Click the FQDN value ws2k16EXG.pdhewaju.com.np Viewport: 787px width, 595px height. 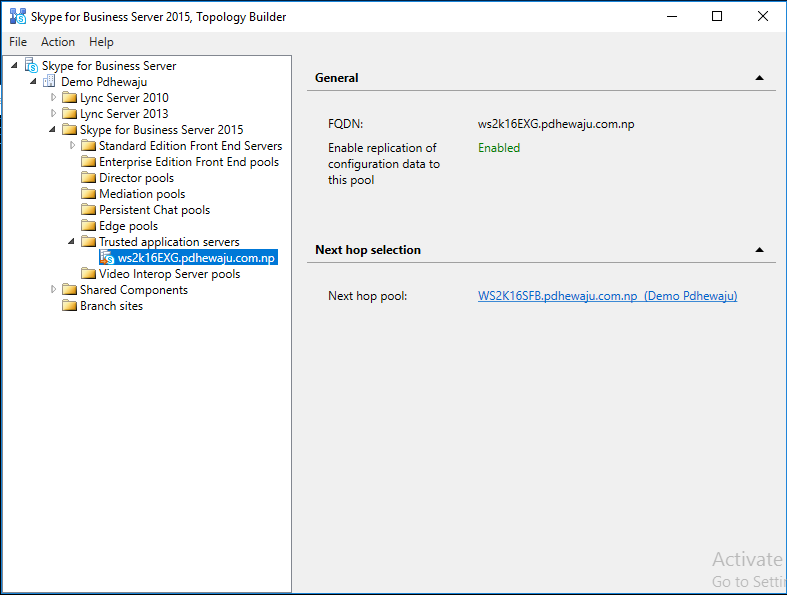556,124
